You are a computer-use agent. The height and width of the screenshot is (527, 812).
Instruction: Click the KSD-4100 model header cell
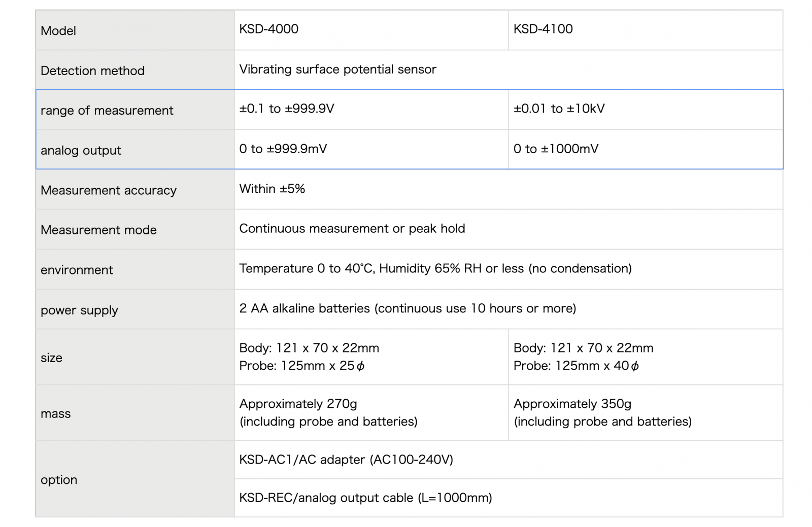(x=646, y=30)
